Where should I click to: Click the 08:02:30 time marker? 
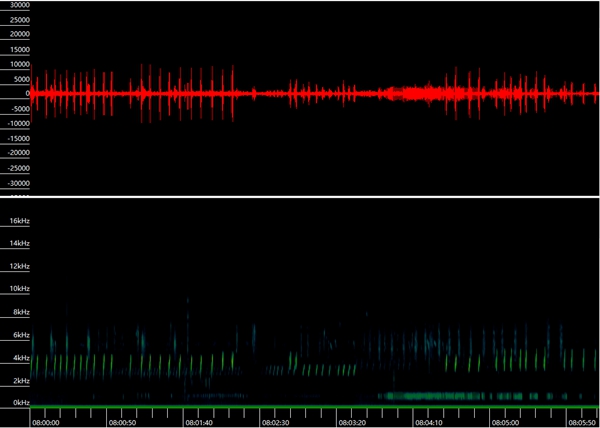(x=276, y=422)
